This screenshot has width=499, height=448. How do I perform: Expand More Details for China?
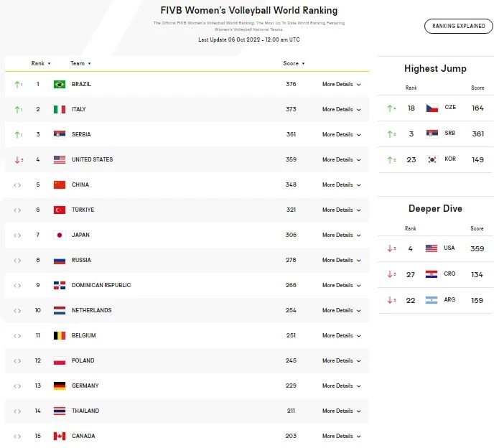[341, 185]
